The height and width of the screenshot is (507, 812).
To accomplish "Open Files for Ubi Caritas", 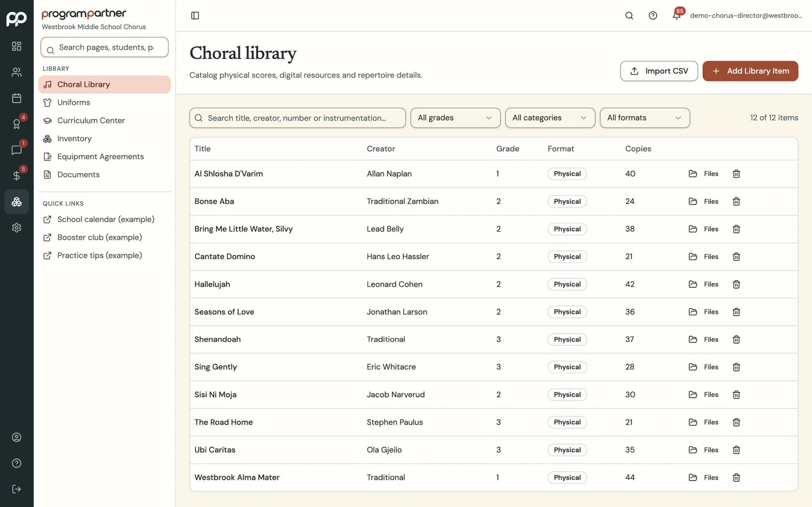I will click(x=704, y=450).
